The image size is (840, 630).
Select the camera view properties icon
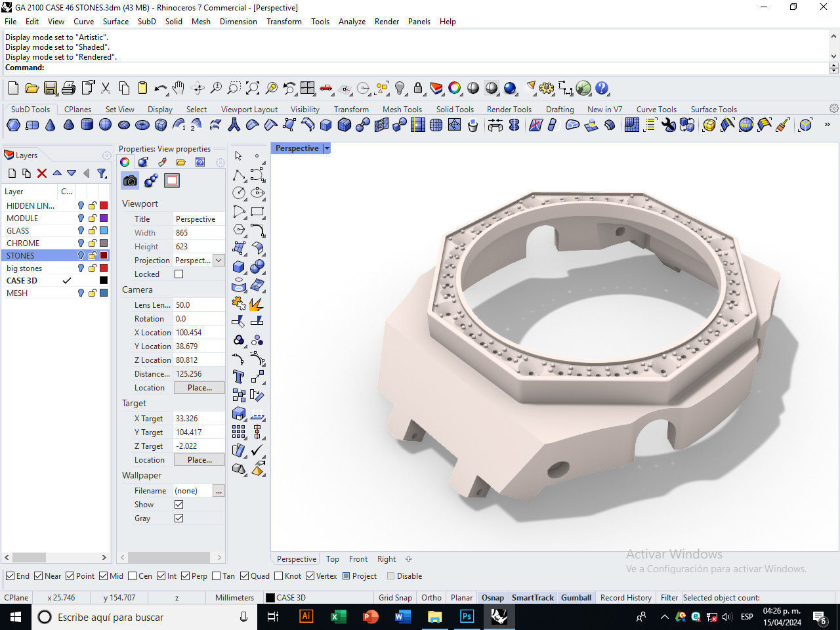[x=130, y=180]
